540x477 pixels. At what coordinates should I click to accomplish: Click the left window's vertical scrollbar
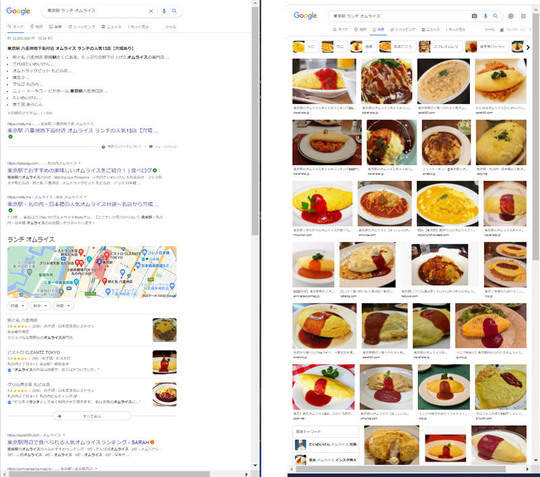[255, 121]
